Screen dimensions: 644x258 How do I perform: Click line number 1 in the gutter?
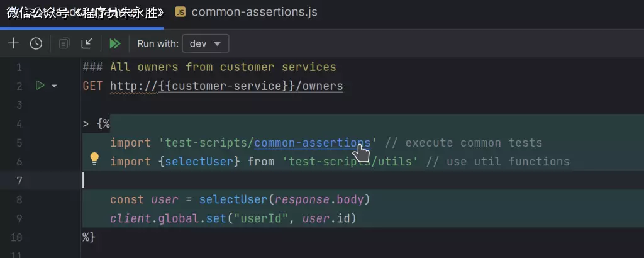pos(19,67)
